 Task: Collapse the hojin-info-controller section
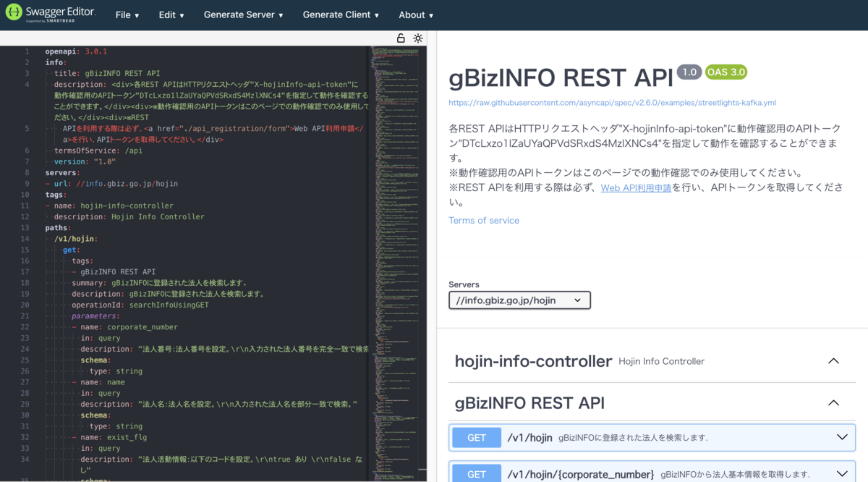point(833,360)
